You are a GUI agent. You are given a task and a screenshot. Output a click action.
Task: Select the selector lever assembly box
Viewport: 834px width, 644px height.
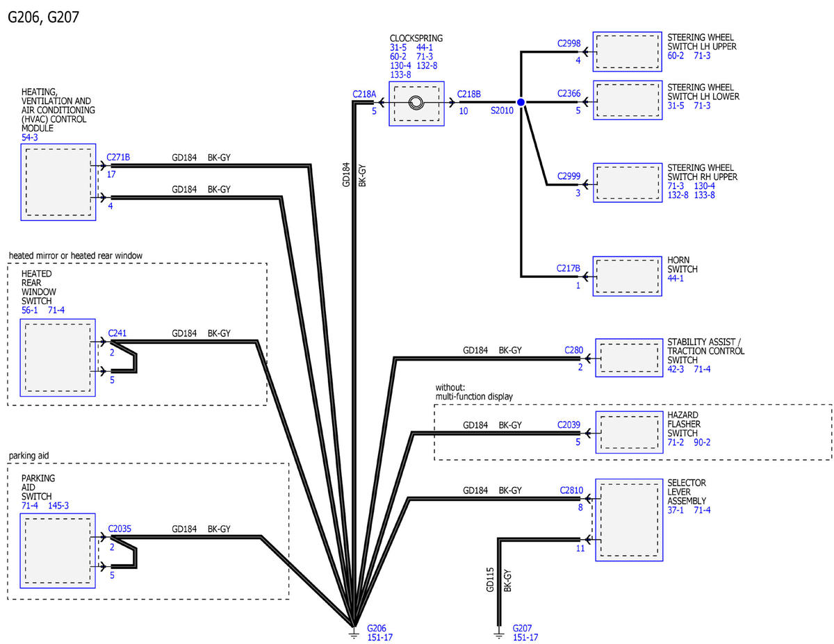pos(629,520)
